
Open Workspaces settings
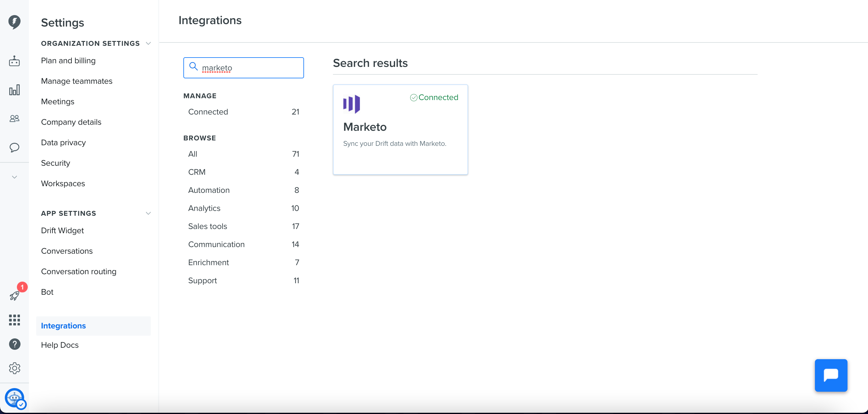63,183
